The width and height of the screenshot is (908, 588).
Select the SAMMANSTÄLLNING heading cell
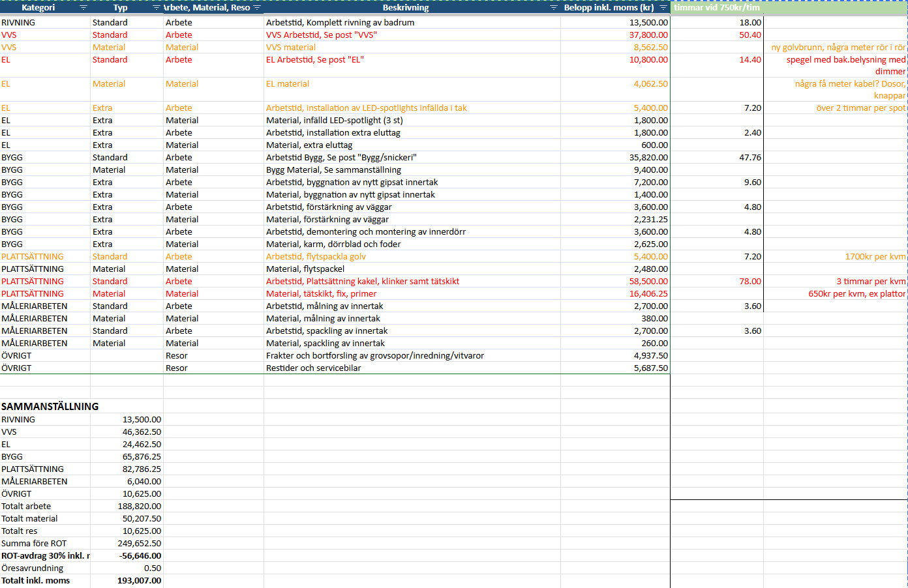click(50, 406)
